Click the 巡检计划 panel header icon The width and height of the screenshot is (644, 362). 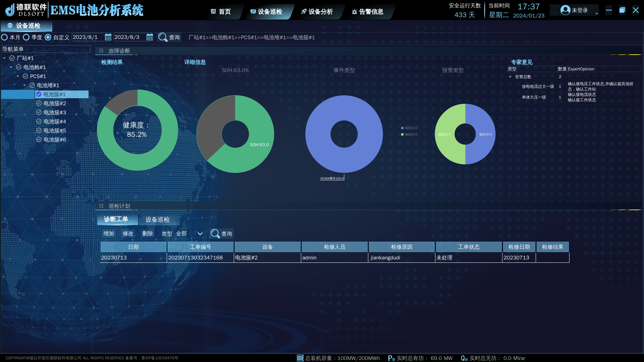101,206
